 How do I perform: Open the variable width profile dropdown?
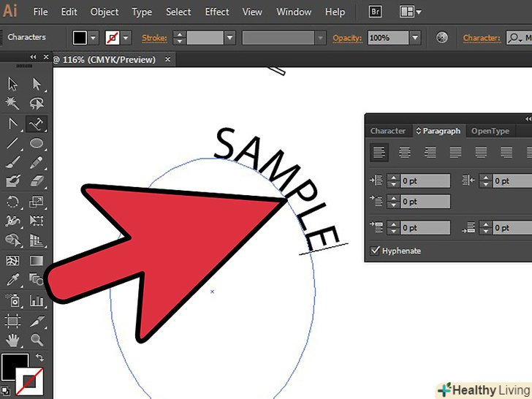(x=320, y=38)
